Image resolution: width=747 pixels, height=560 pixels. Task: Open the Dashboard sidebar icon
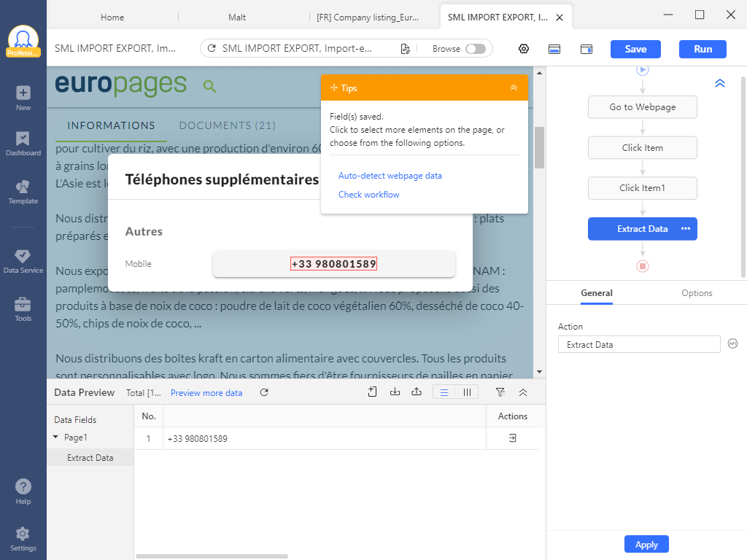23,144
